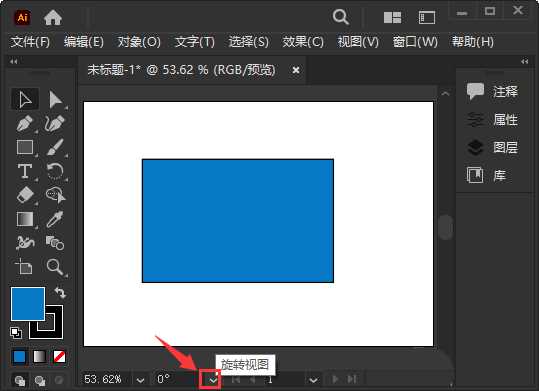This screenshot has height=391, width=539.
Task: Open the 对象(O) menu
Action: tap(139, 42)
